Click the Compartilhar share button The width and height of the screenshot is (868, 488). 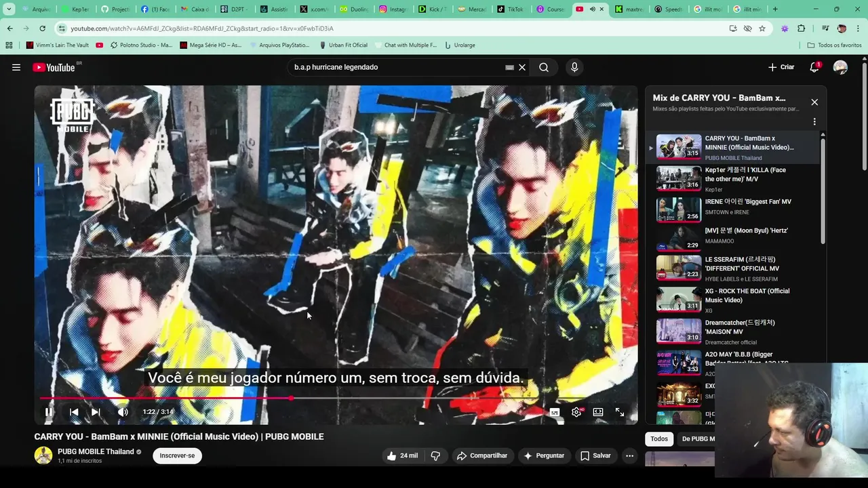click(x=482, y=455)
